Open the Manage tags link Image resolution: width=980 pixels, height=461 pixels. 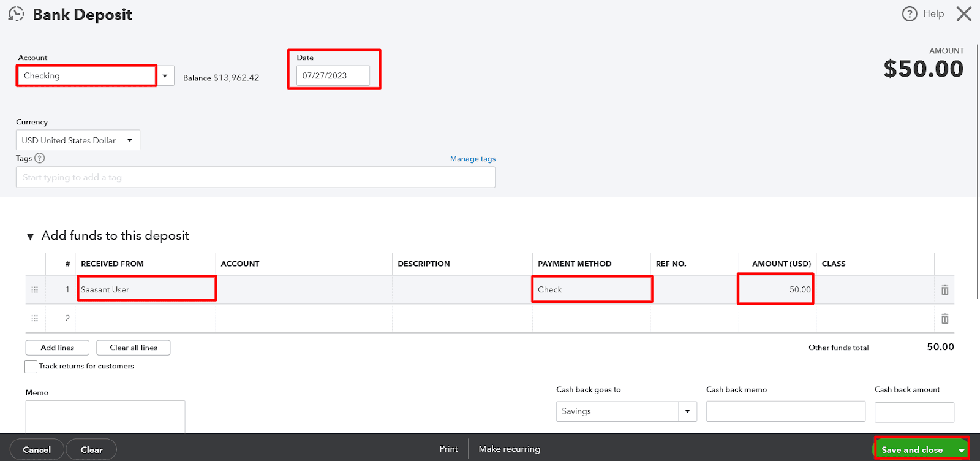click(x=473, y=159)
